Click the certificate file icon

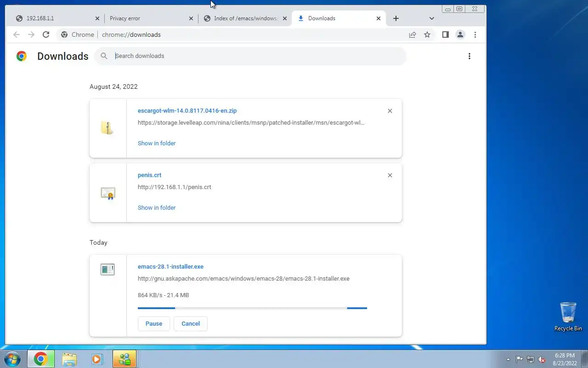(x=107, y=193)
